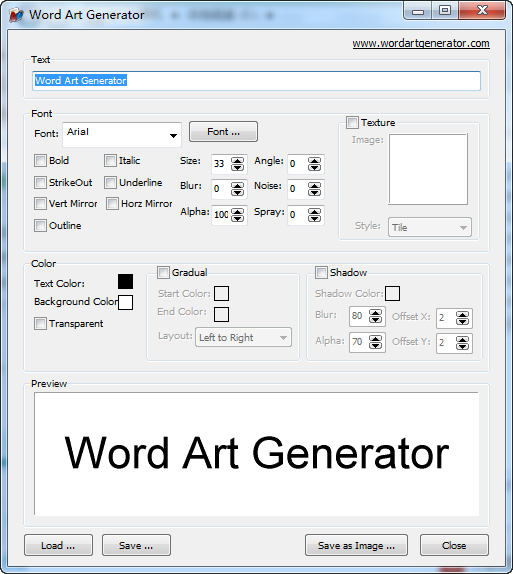Click the Size value field showing 33

click(x=221, y=164)
